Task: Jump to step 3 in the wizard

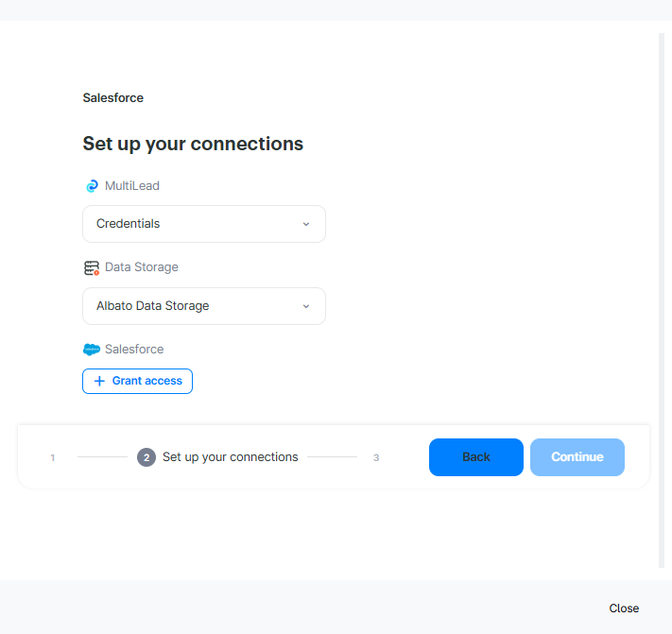Action: pos(376,458)
